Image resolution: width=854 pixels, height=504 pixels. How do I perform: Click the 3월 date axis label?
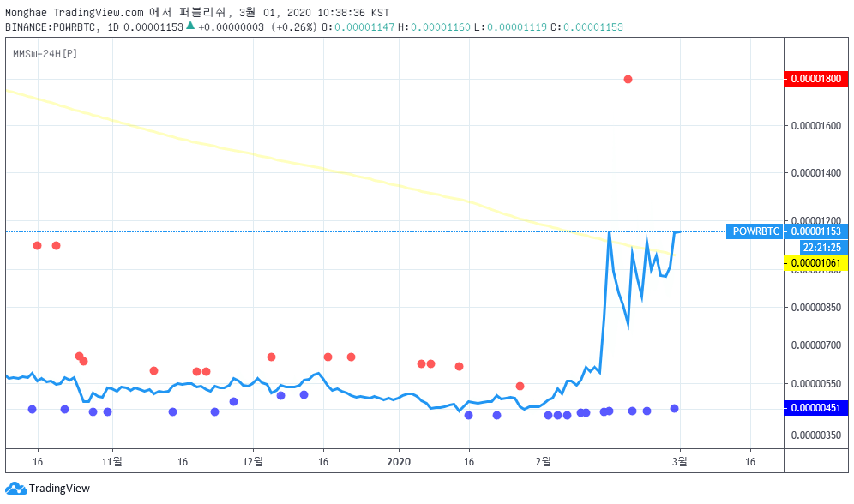point(680,461)
